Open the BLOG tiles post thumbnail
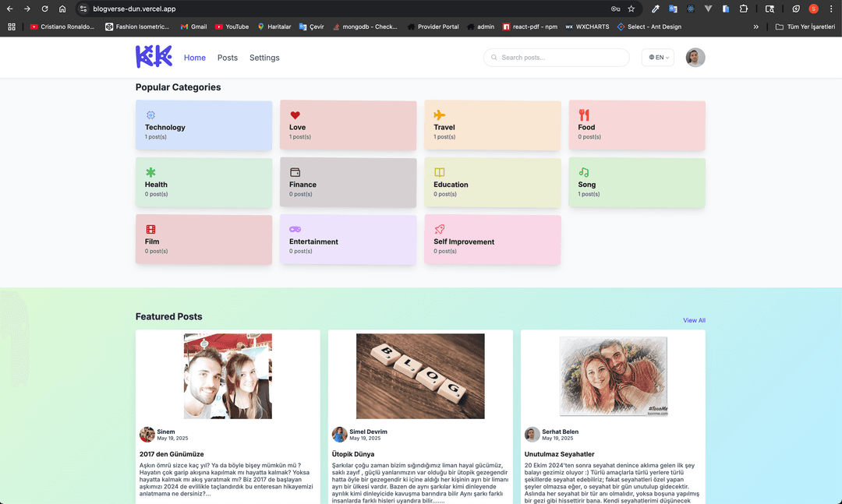Screen dimensions: 842x504 (420, 376)
